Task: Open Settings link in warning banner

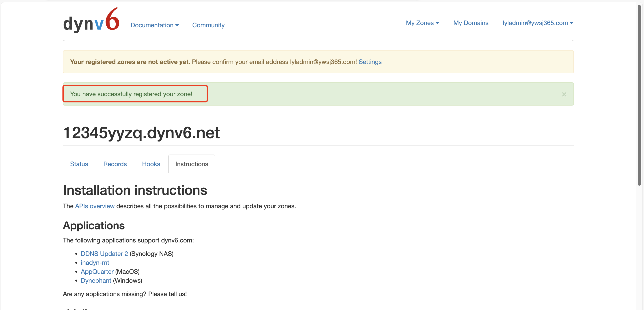Action: tap(370, 62)
